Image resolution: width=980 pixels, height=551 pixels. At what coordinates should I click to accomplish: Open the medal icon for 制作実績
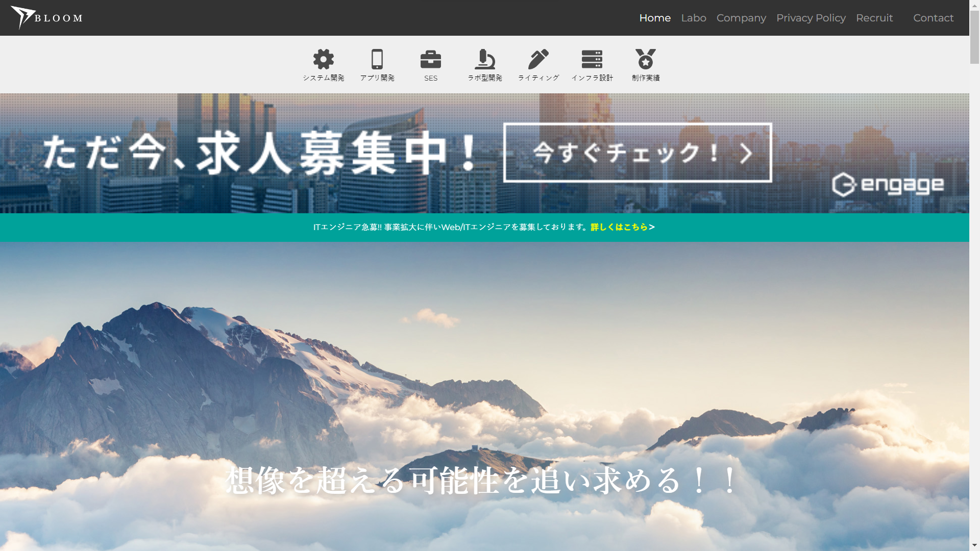(645, 60)
